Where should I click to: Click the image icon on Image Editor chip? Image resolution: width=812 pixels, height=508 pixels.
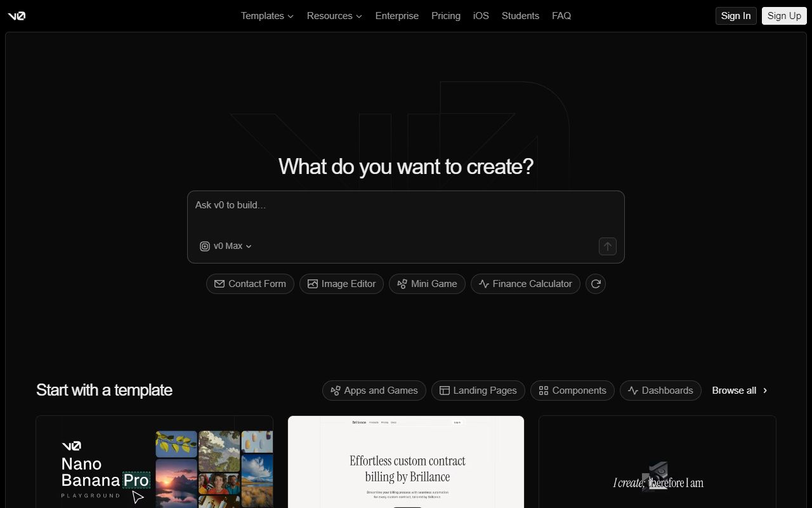[312, 284]
